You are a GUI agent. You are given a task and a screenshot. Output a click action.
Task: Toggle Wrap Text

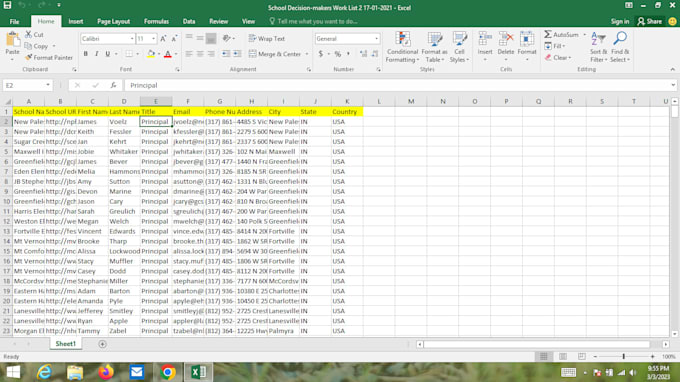tap(267, 39)
